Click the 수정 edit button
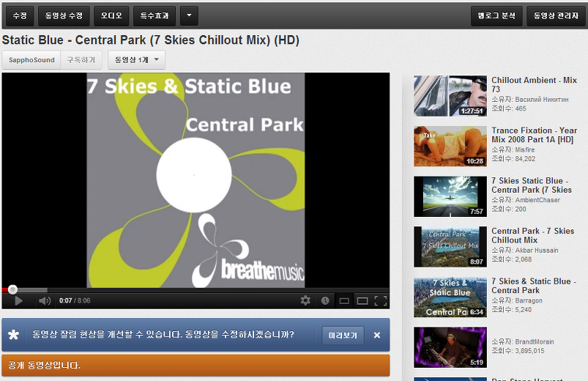 pos(20,16)
